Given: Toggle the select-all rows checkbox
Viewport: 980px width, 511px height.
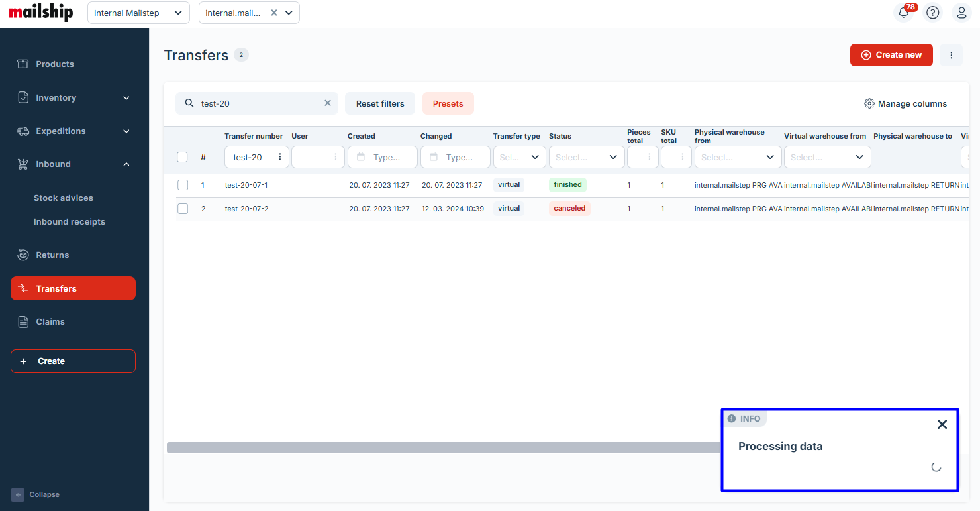Looking at the screenshot, I should [183, 157].
